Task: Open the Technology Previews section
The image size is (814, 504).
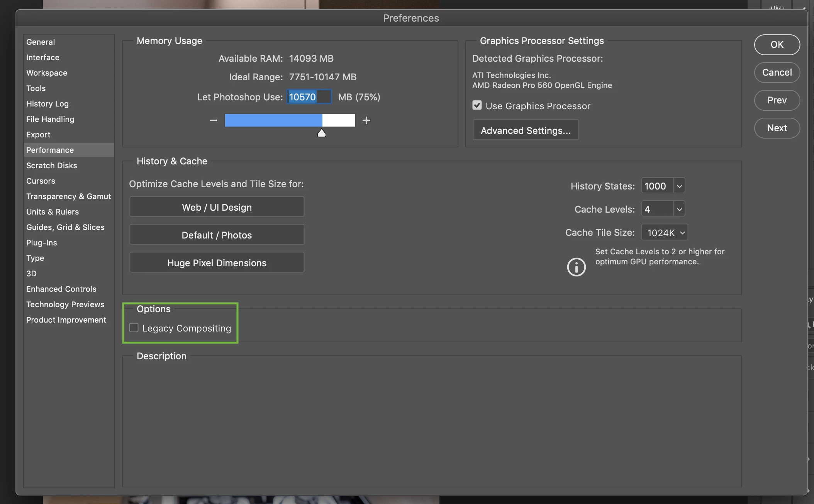Action: [65, 304]
